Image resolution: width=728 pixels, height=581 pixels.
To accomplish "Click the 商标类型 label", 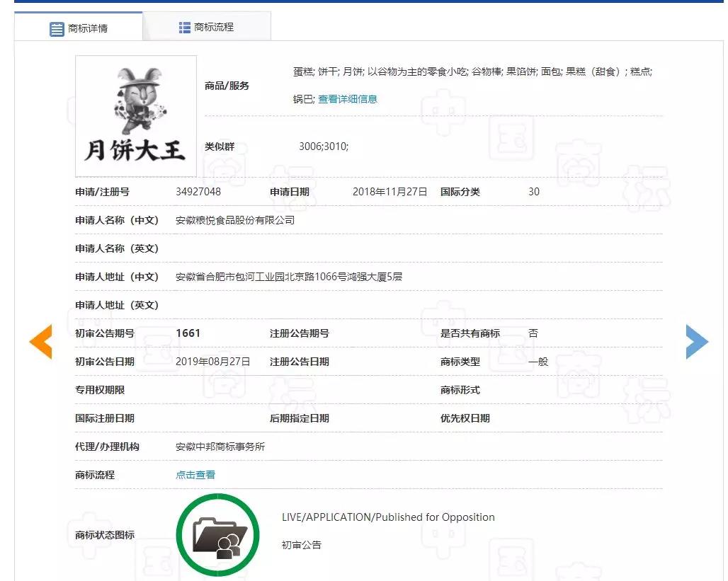I will coord(460,362).
